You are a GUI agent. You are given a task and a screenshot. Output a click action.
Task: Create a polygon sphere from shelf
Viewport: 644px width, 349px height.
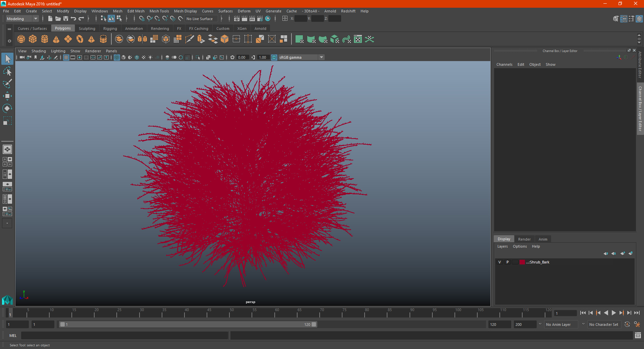[x=21, y=39]
